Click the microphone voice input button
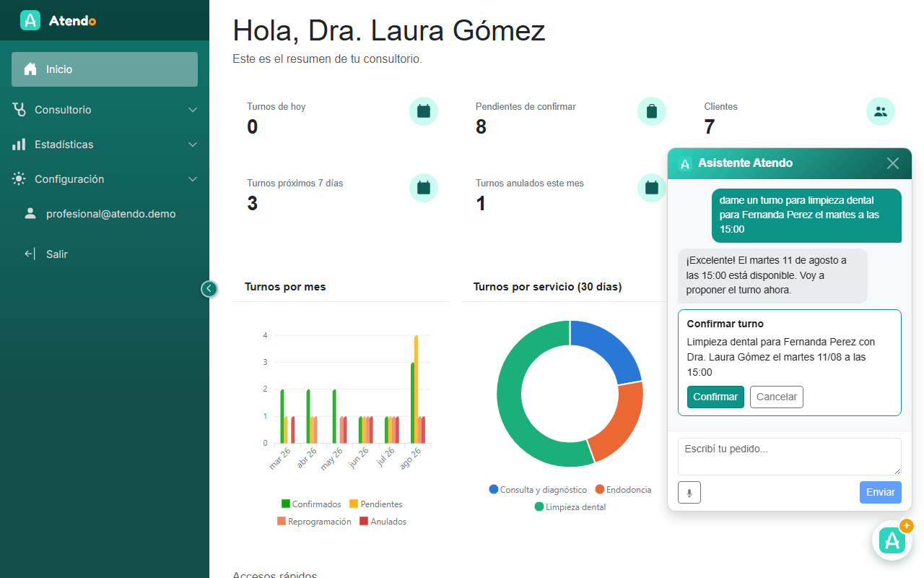 (689, 492)
